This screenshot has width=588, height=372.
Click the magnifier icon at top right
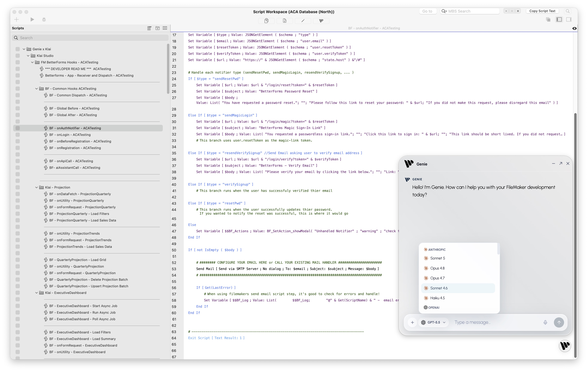[568, 11]
